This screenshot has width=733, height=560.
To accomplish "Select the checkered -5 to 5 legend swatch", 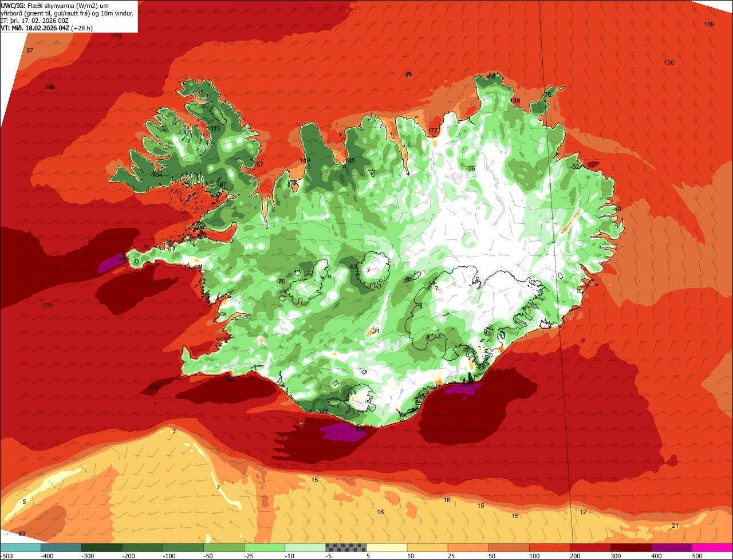I will click(346, 547).
